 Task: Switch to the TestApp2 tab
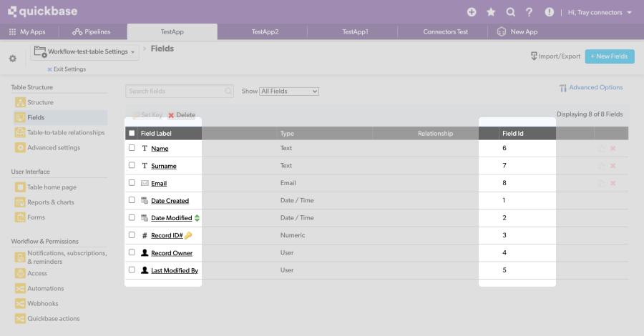click(265, 32)
